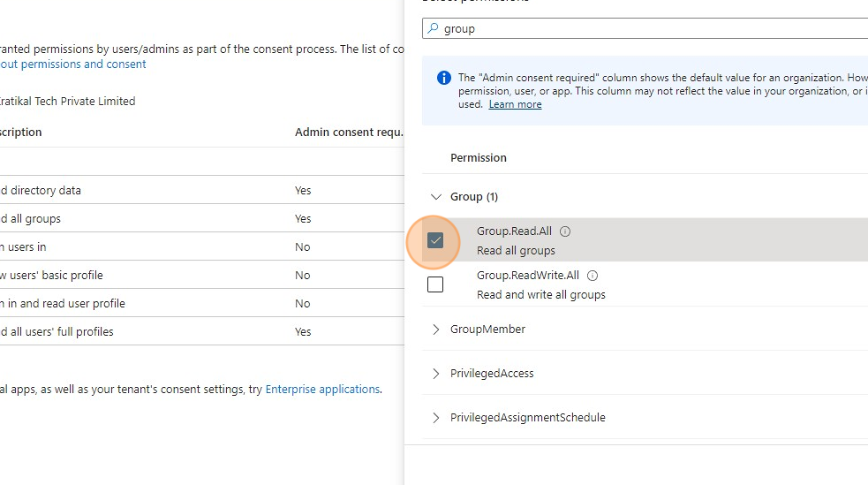This screenshot has width=868, height=485.
Task: Open the info icon beside Group.Read.All
Action: click(565, 231)
